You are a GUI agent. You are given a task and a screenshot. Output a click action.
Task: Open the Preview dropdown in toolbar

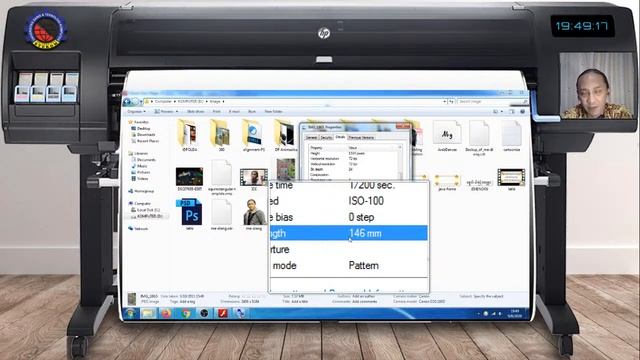166,111
